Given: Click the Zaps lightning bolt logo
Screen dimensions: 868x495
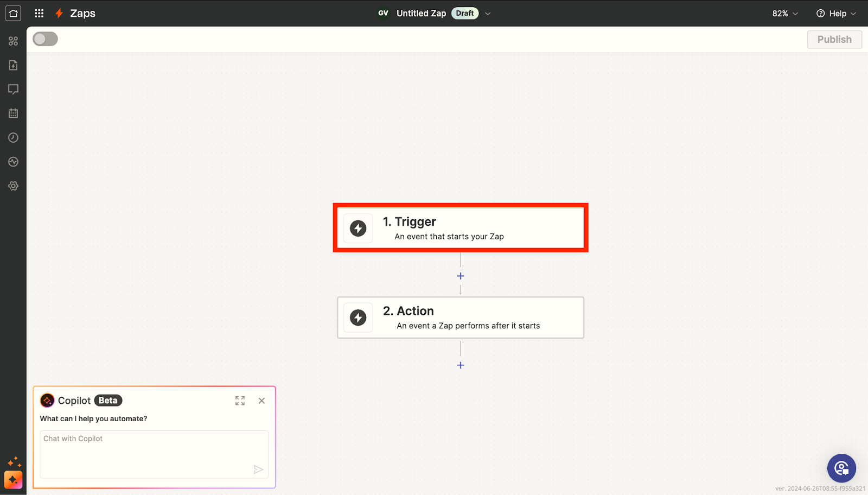Looking at the screenshot, I should (59, 13).
